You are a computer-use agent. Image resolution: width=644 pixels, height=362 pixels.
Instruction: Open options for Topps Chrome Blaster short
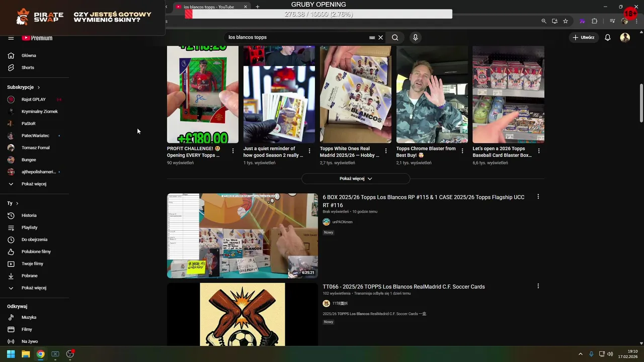[462, 151]
